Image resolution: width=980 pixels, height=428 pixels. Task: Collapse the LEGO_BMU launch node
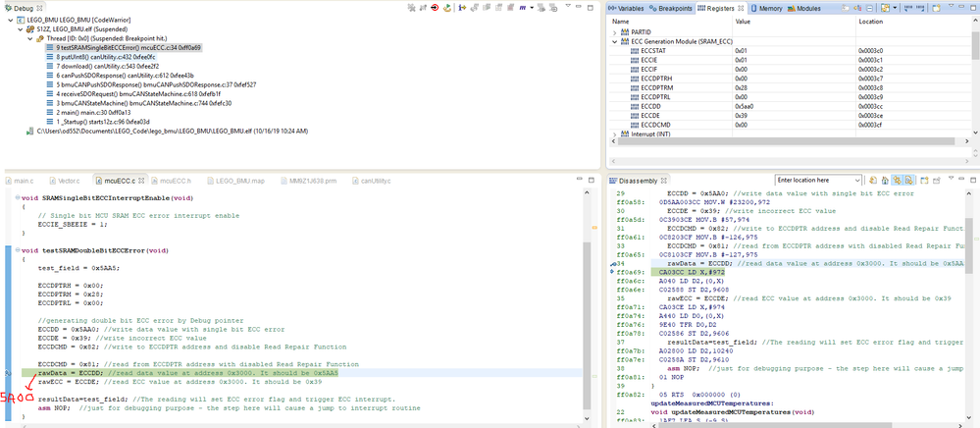click(12, 21)
